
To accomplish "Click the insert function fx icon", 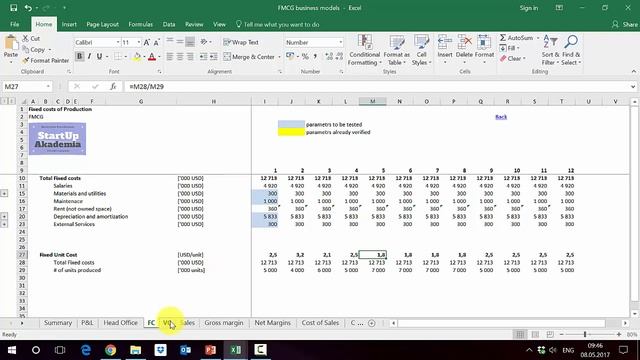I will [113, 87].
